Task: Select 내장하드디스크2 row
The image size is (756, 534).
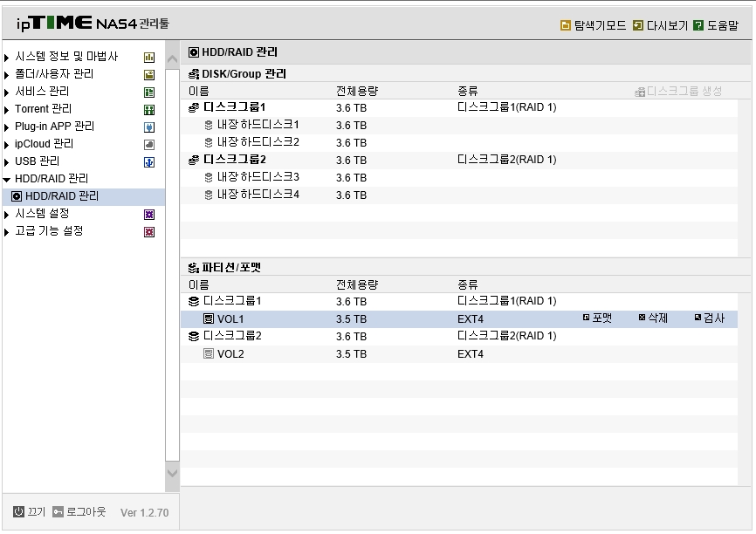Action: click(x=459, y=142)
